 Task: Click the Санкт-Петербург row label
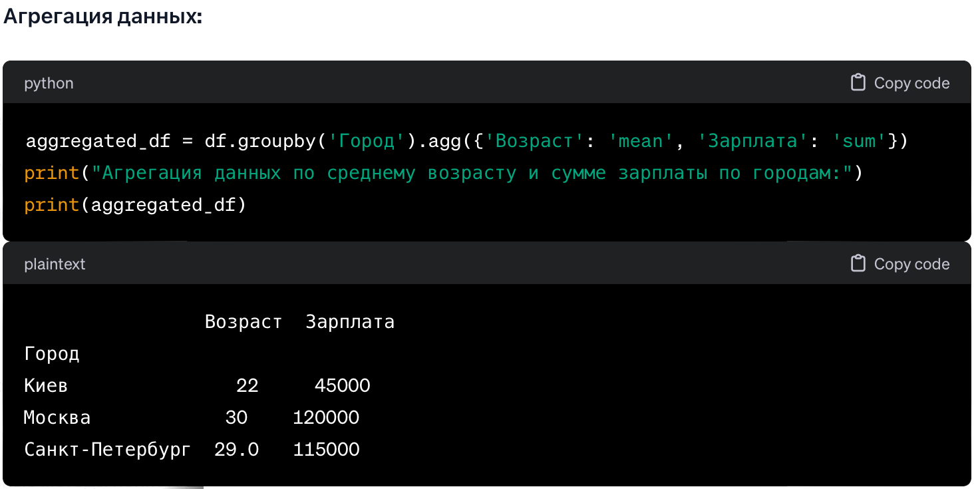tap(107, 450)
